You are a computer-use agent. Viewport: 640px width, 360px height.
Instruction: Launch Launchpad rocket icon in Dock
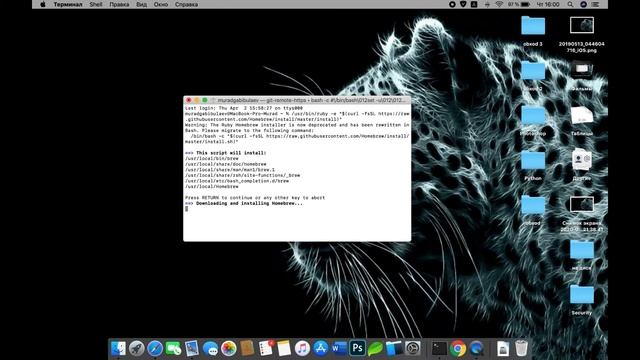(137, 349)
